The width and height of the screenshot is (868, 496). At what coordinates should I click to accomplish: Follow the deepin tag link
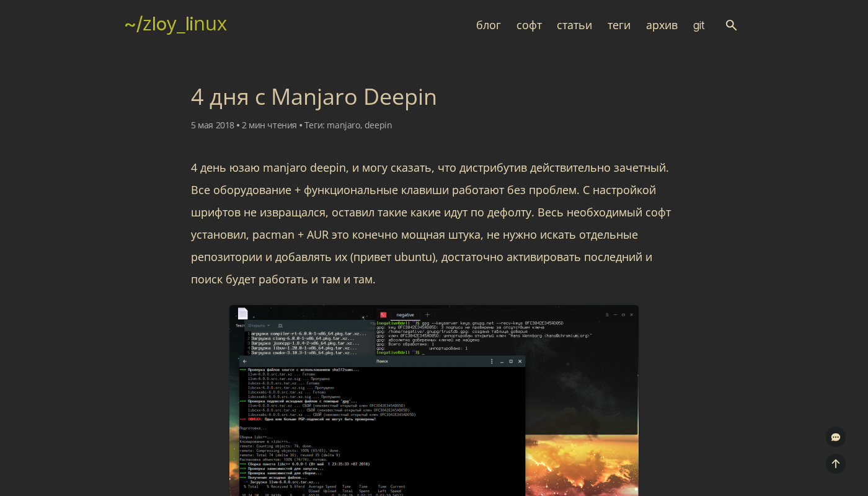click(x=378, y=125)
